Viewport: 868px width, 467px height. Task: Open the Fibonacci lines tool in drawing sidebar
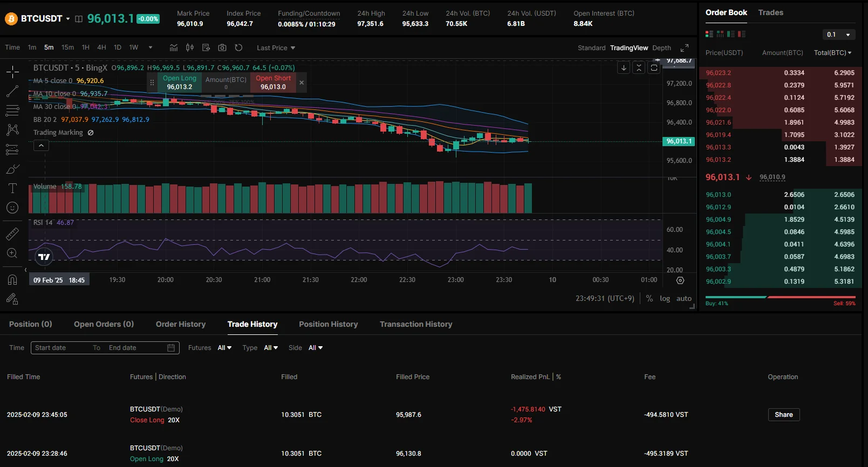tap(12, 111)
